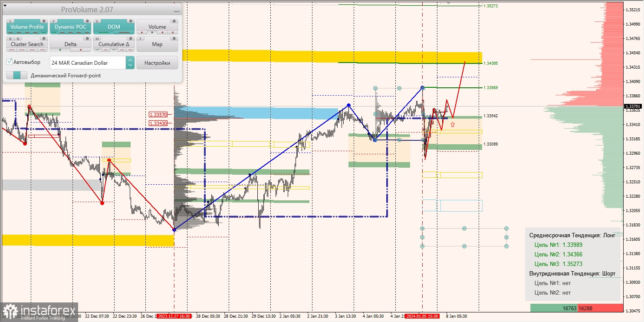644x322 pixels.
Task: Click the red 16288 volume bar
Action: (x=600, y=308)
